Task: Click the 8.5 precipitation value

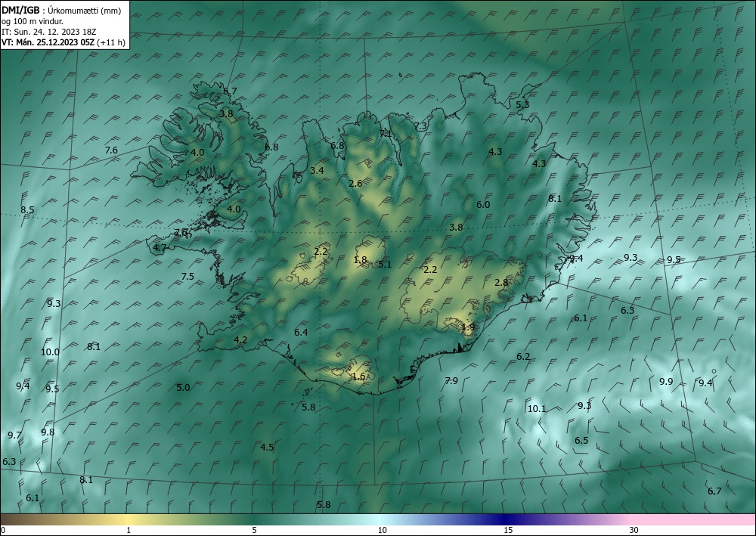Action: point(27,209)
